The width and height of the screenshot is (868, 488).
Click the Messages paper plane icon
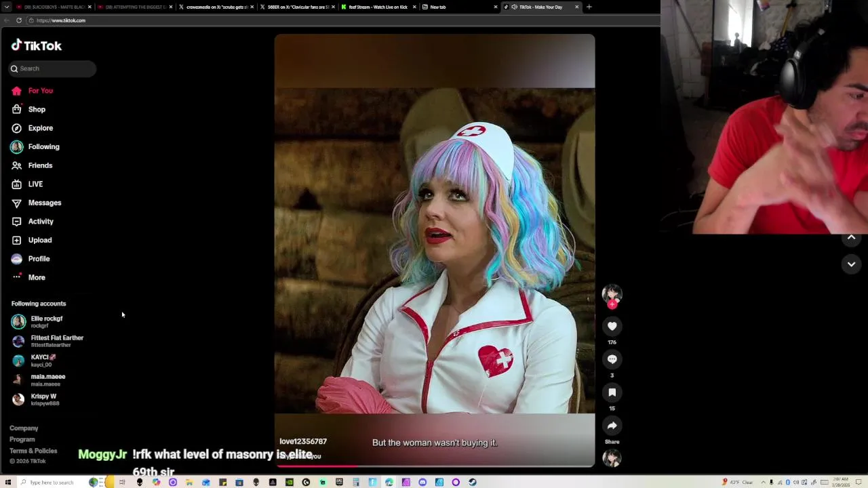click(x=17, y=203)
